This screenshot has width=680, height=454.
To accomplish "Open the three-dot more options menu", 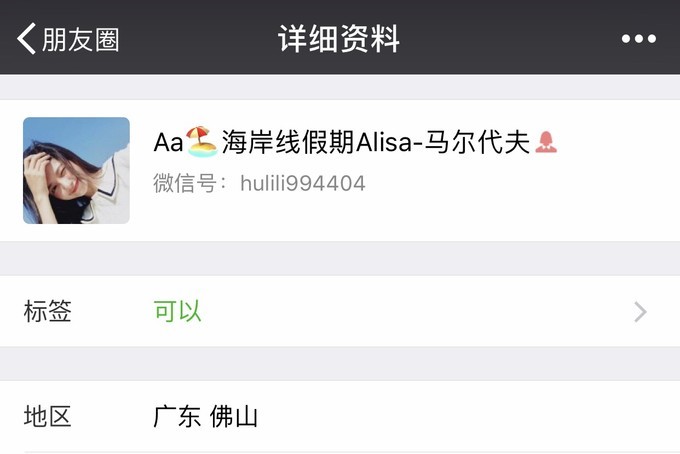I will [x=638, y=39].
